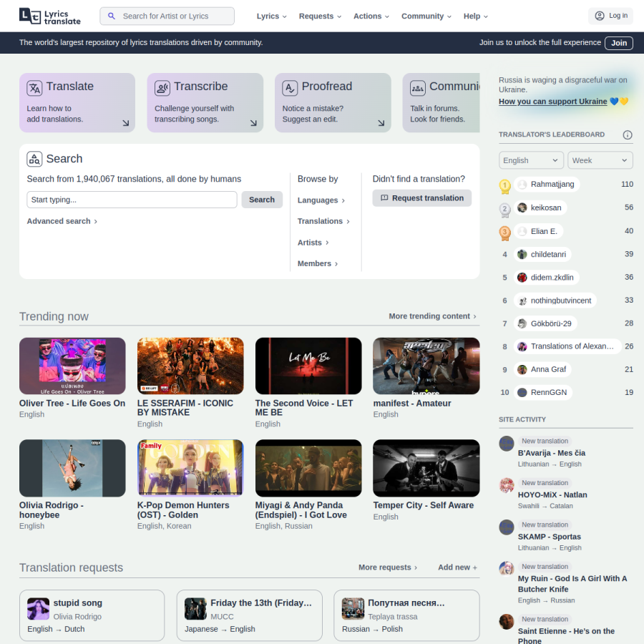Click the Lyrics Translate logo
Screen dimensions: 644x644
coord(49,16)
